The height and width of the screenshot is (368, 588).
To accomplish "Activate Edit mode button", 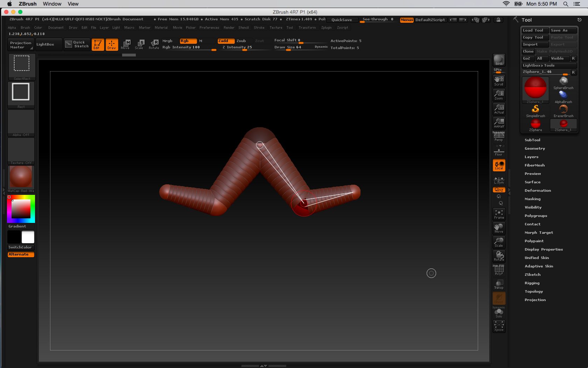I will (98, 45).
